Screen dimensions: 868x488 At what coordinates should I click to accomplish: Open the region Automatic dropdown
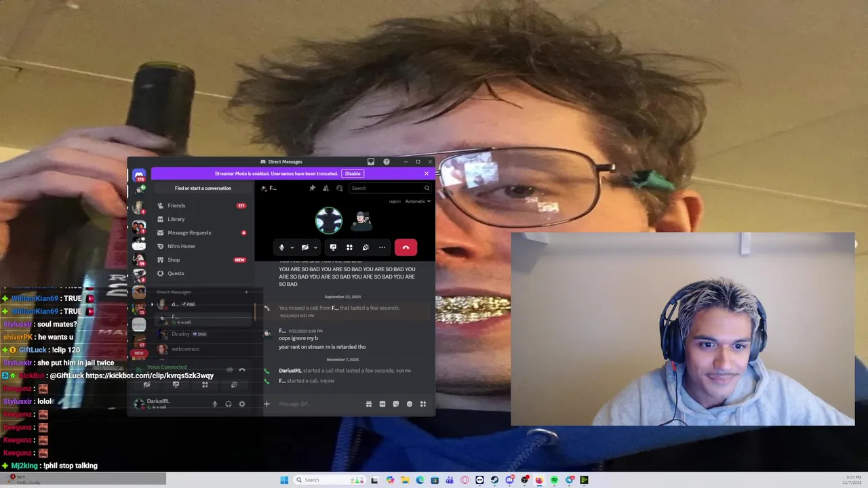coord(418,201)
